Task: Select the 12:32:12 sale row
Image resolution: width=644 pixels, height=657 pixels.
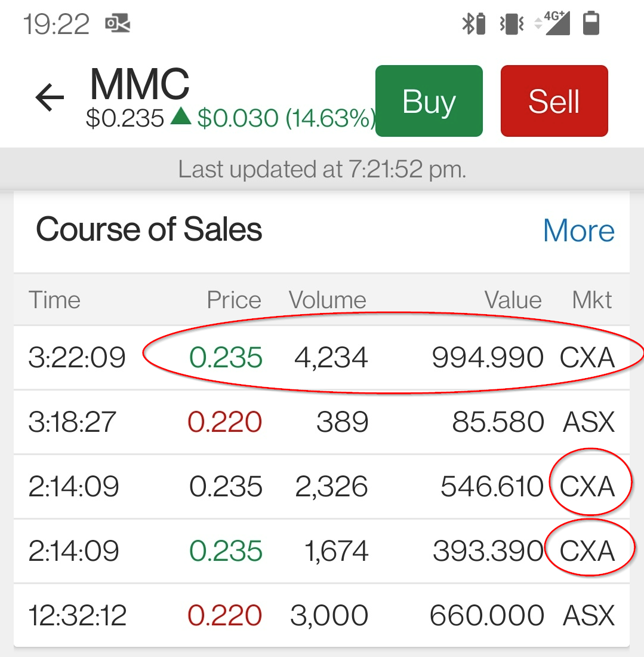Action: 321,616
